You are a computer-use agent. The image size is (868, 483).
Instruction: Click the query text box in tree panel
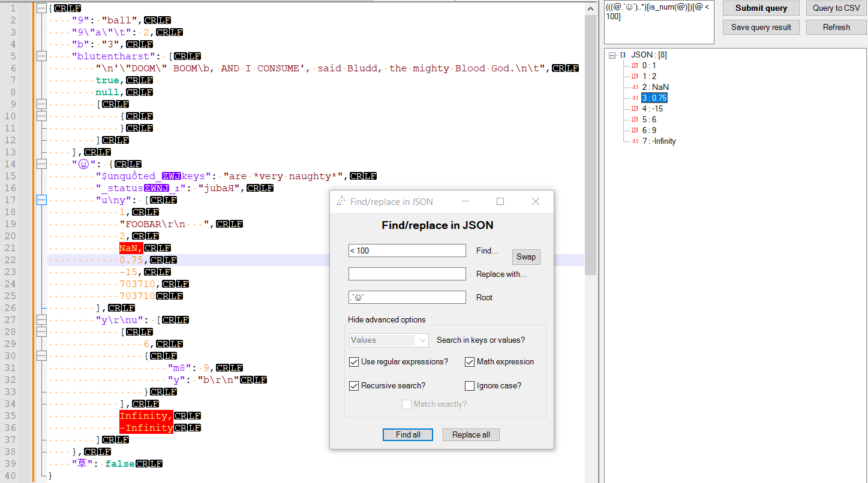tap(659, 22)
